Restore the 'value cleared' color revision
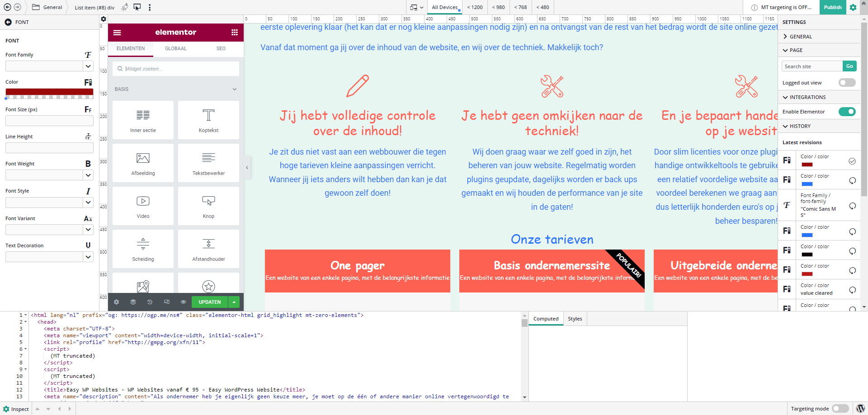This screenshot has width=868, height=415. coord(852,290)
